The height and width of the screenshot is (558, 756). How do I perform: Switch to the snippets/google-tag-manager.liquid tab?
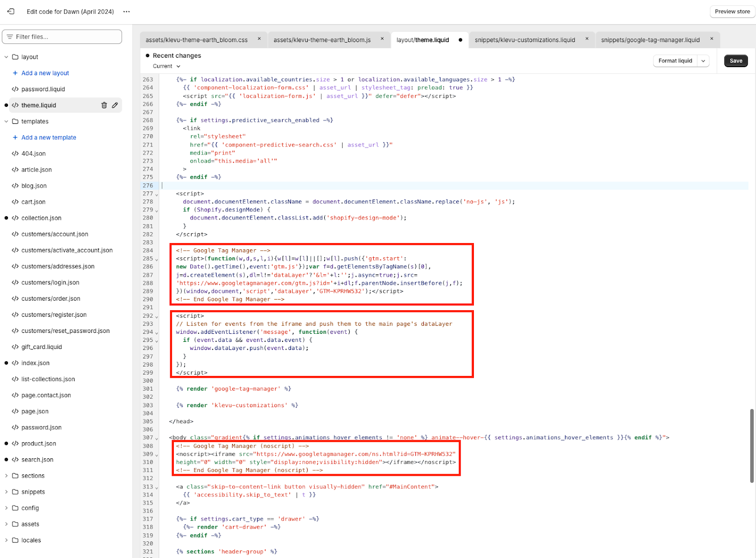point(650,40)
